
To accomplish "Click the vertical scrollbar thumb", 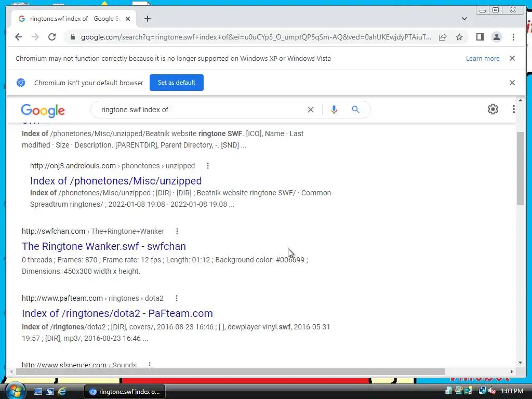I will tap(520, 168).
